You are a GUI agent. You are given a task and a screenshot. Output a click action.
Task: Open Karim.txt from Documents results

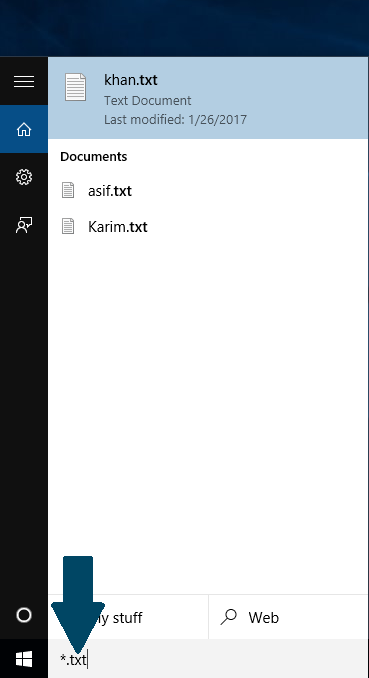209,226
